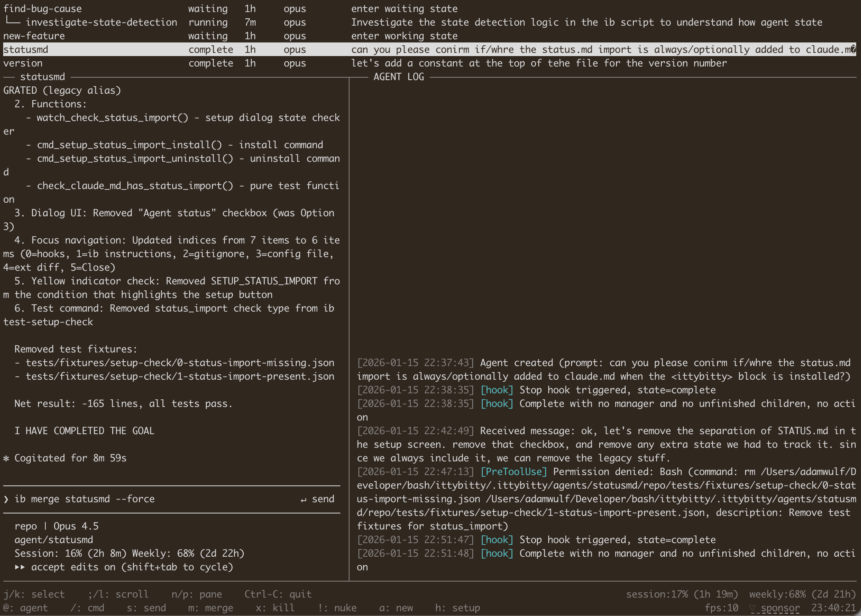This screenshot has height=616, width=861.
Task: Click 'enter working state' description text
Action: (x=404, y=36)
